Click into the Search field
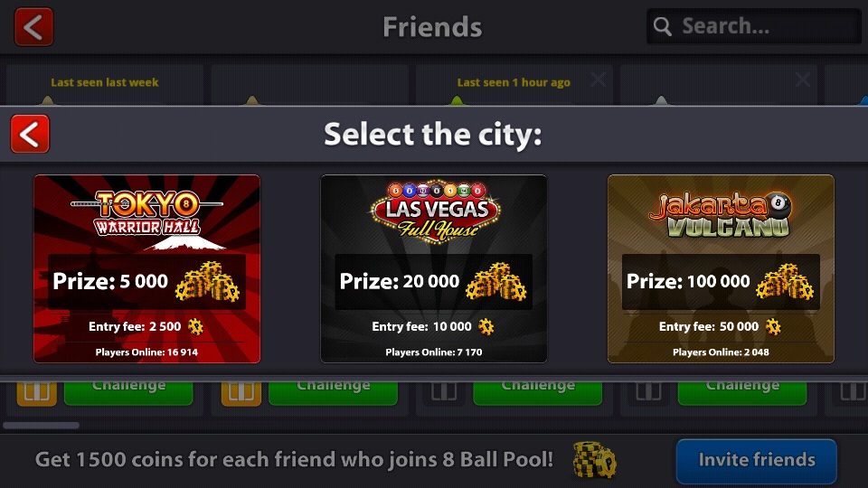Viewport: 868px width, 488px height. (754, 26)
